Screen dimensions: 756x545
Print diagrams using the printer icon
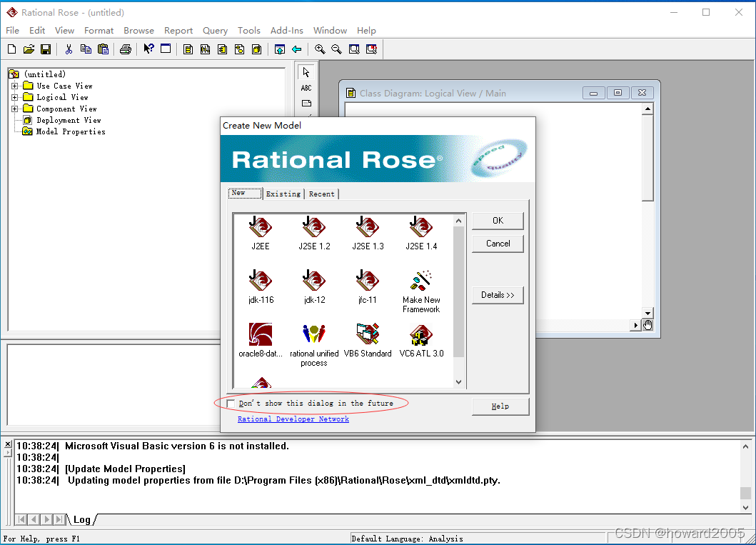tap(126, 49)
